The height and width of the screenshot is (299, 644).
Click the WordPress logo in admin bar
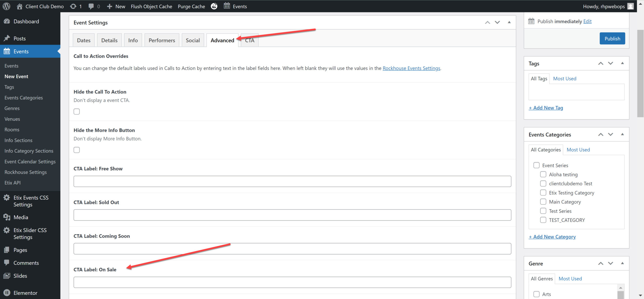tap(7, 6)
